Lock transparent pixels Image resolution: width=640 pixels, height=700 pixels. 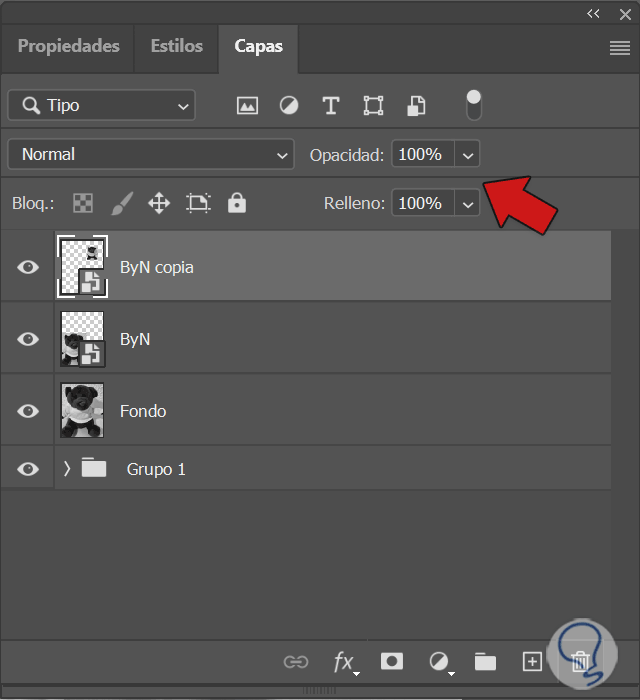[x=83, y=204]
